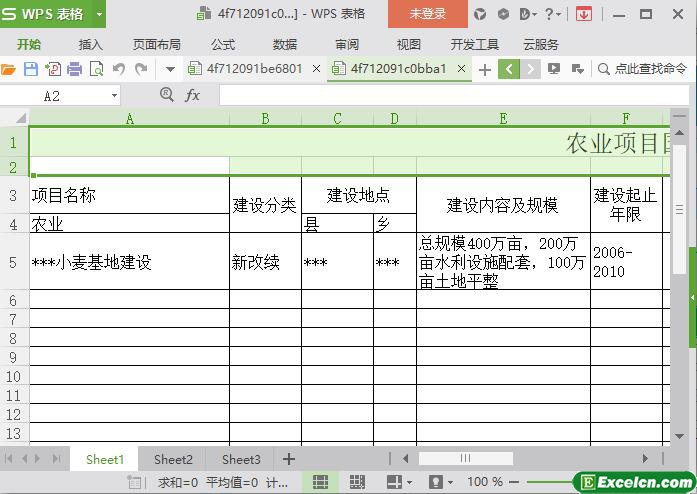Viewport: 697px width, 494px height.
Task: Expand the quick access toolbar dropdown arrow
Action: (170, 69)
